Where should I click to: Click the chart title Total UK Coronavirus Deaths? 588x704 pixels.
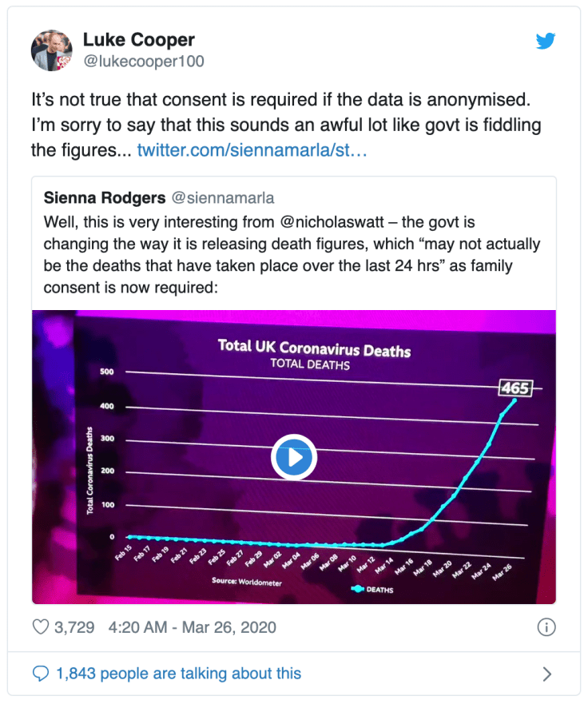point(314,349)
